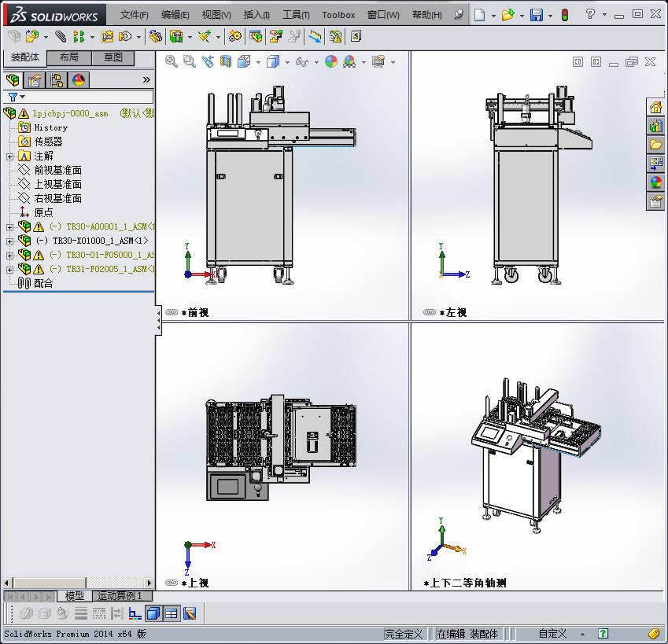Select the Zoom to Fit tool
This screenshot has height=644, width=668.
[x=172, y=61]
